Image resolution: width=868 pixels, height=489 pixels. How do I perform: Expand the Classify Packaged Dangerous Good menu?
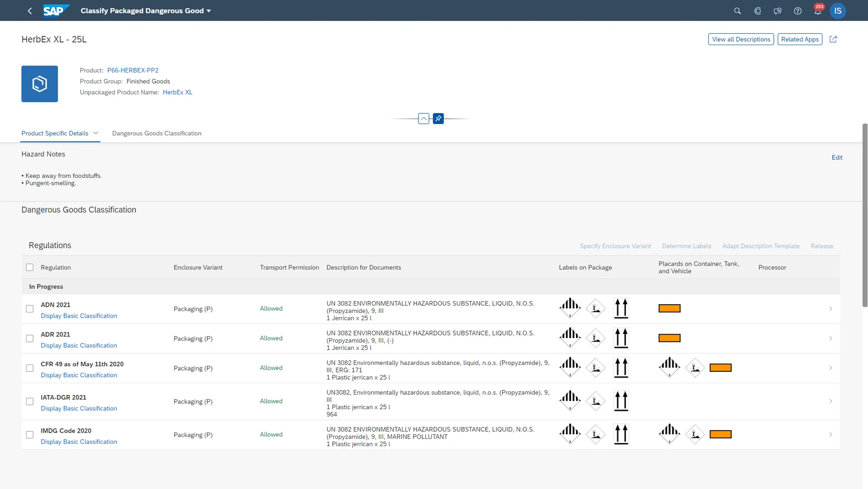point(209,11)
